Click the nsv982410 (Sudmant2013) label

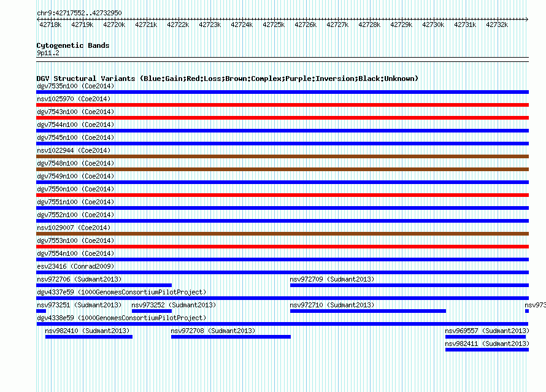[87, 331]
